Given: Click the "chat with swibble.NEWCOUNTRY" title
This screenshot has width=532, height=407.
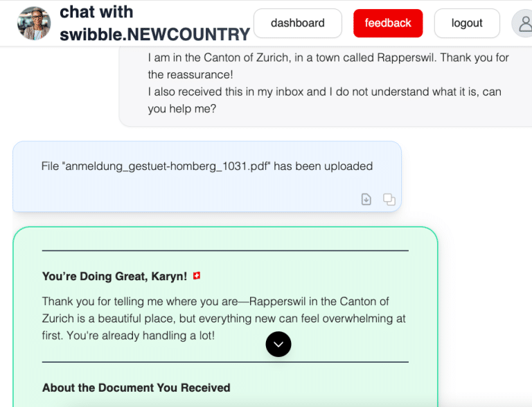Looking at the screenshot, I should click(154, 23).
